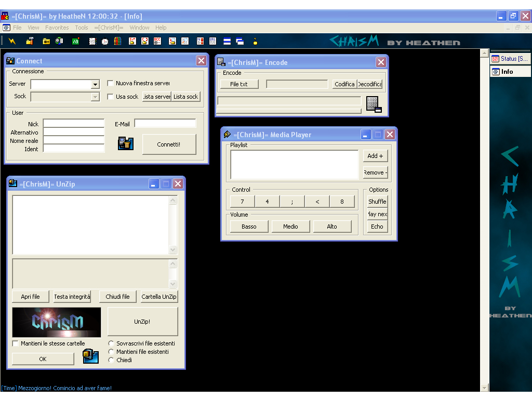
Task: Click the URL list toolbar icon
Action: [x=212, y=41]
